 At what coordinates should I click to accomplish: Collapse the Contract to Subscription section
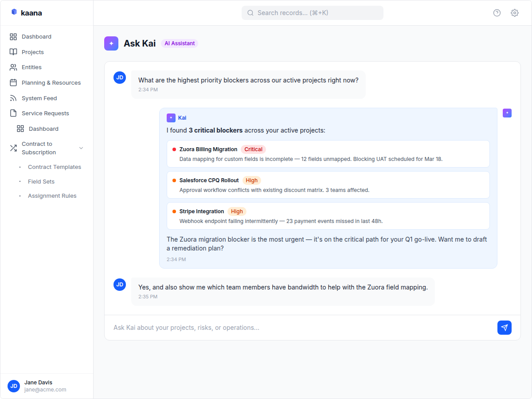(81, 148)
